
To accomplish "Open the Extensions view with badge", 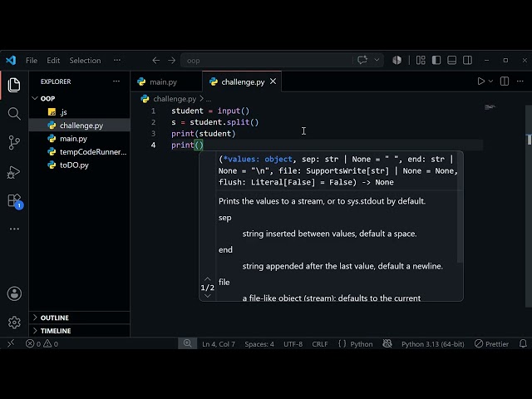I will [x=15, y=201].
